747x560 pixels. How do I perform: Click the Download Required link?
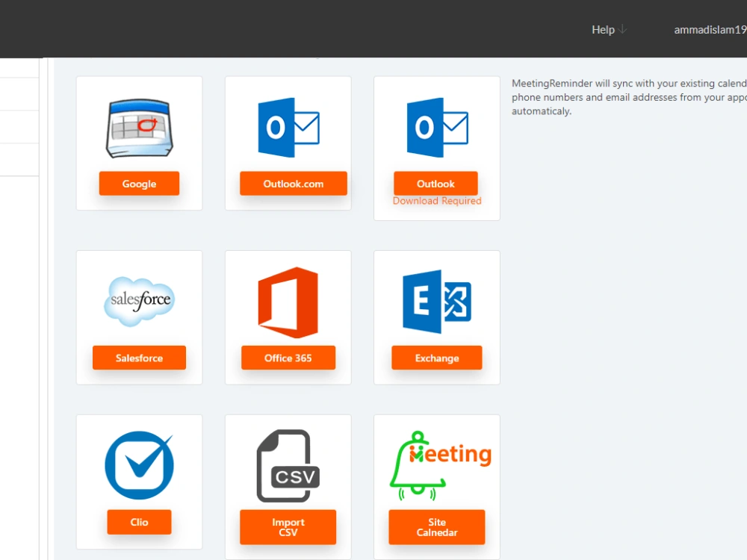[437, 201]
